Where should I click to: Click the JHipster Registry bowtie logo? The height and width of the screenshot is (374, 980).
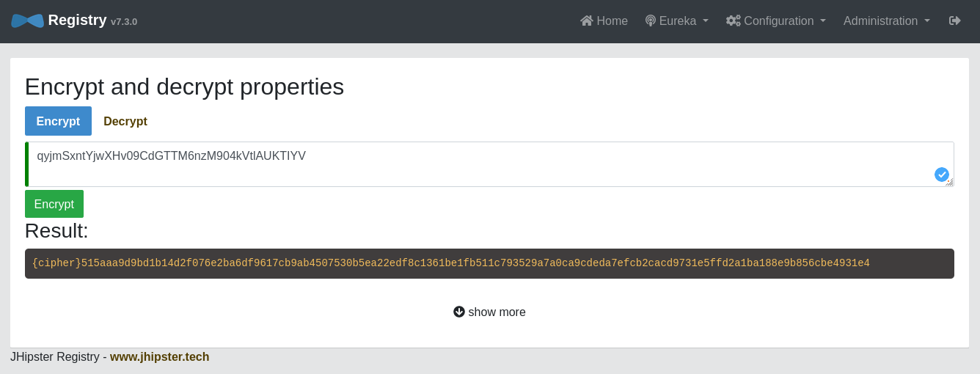(x=27, y=21)
